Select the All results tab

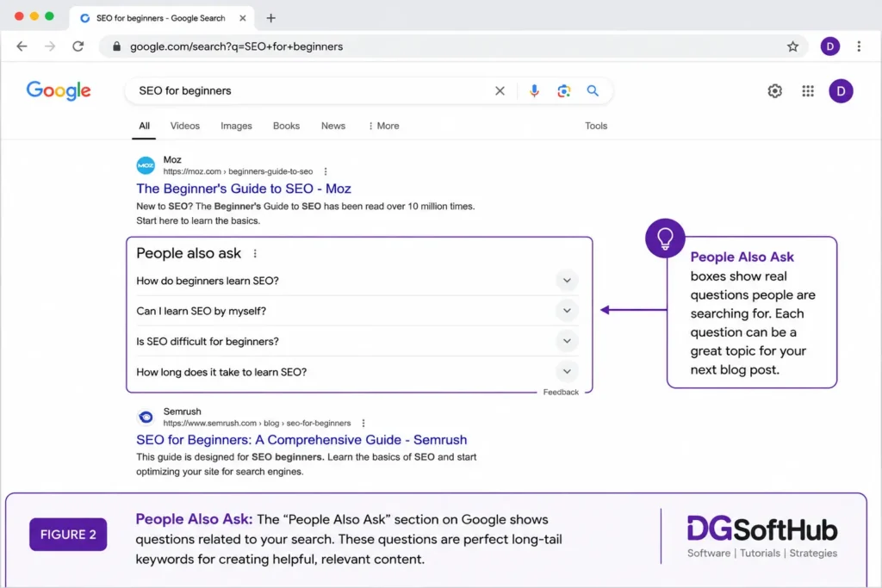pyautogui.click(x=144, y=126)
